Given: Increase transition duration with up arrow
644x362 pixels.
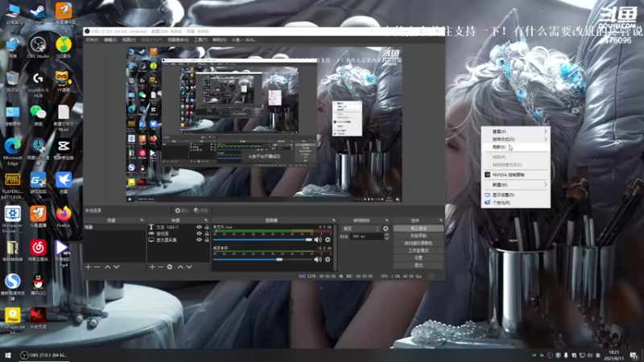Looking at the screenshot, I should [x=386, y=235].
